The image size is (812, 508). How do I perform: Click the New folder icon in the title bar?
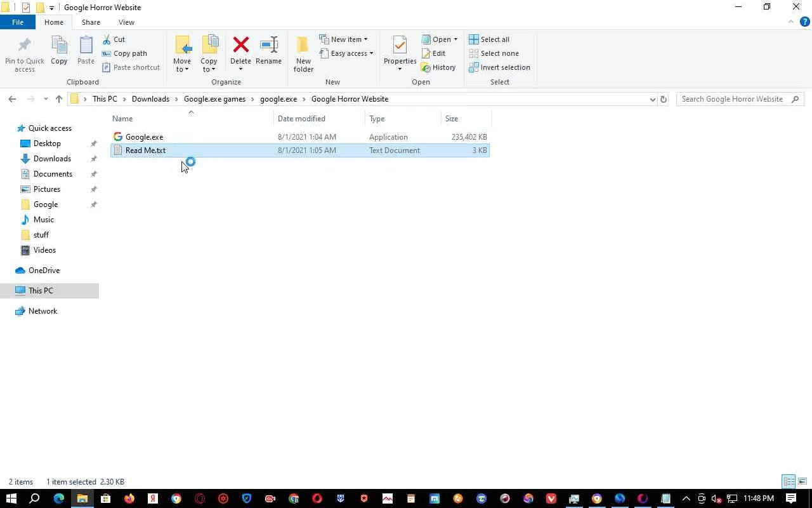pos(40,8)
